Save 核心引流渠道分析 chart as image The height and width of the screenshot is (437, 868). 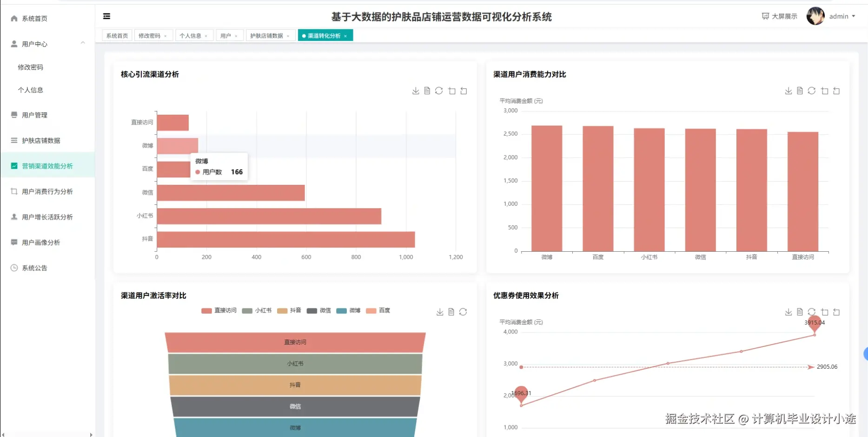click(x=416, y=91)
